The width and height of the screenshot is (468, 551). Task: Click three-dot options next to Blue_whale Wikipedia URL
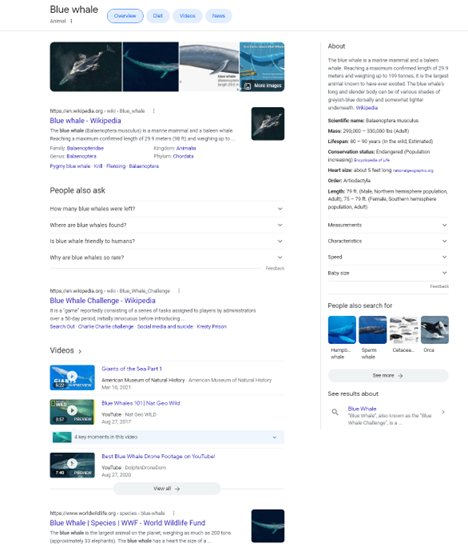click(x=154, y=111)
